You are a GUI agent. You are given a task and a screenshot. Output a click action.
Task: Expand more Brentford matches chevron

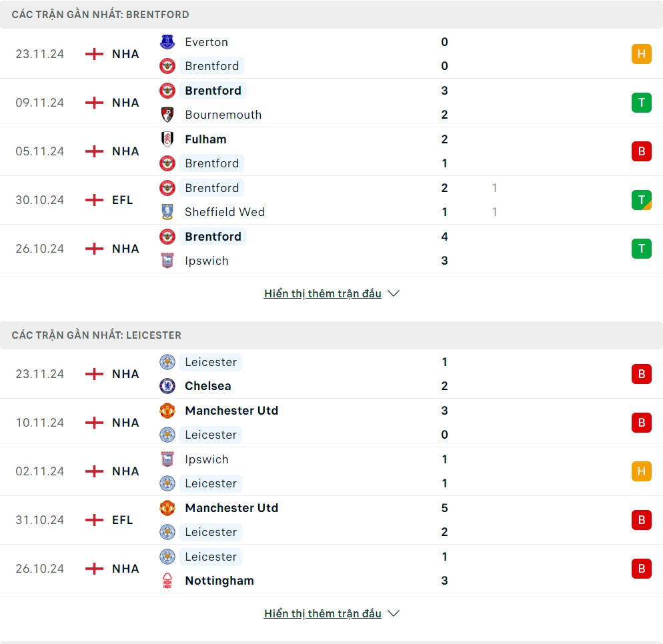[394, 293]
